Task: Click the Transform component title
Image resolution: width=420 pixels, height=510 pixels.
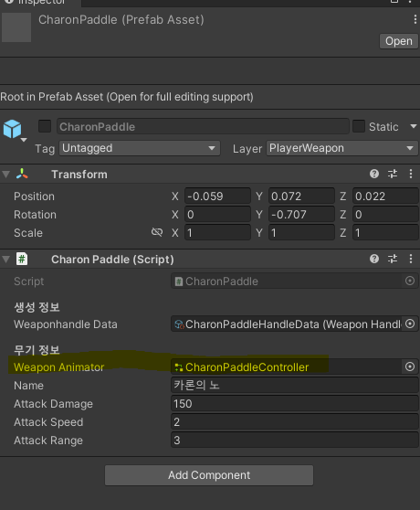Action: coord(79,175)
